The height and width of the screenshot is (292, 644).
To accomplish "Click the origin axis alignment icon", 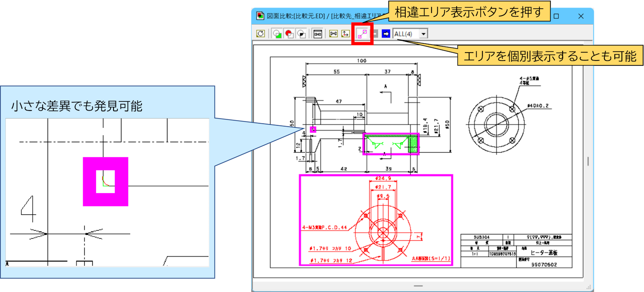I will point(346,34).
